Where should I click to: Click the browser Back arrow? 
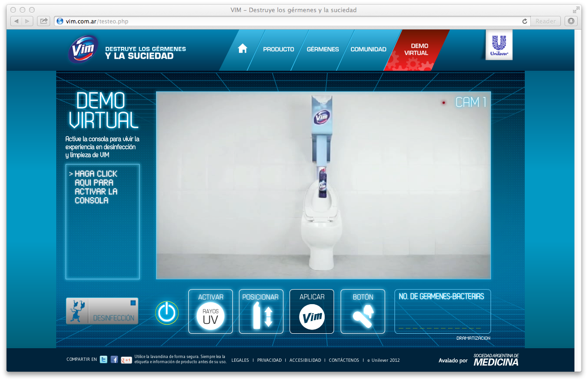pyautogui.click(x=16, y=21)
